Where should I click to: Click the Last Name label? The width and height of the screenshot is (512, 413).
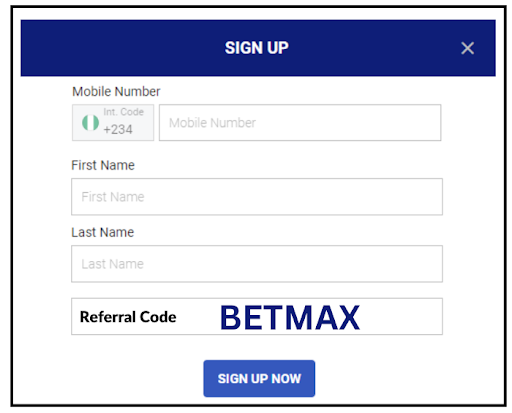tap(103, 232)
